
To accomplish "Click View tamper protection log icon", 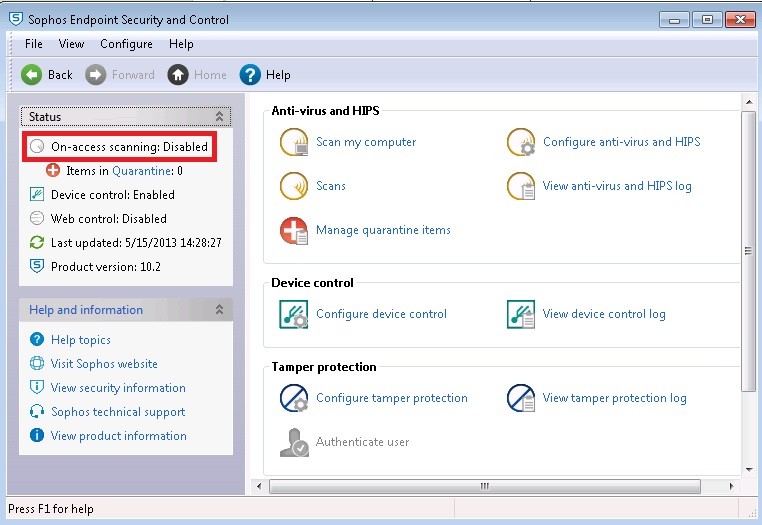I will pyautogui.click(x=521, y=398).
